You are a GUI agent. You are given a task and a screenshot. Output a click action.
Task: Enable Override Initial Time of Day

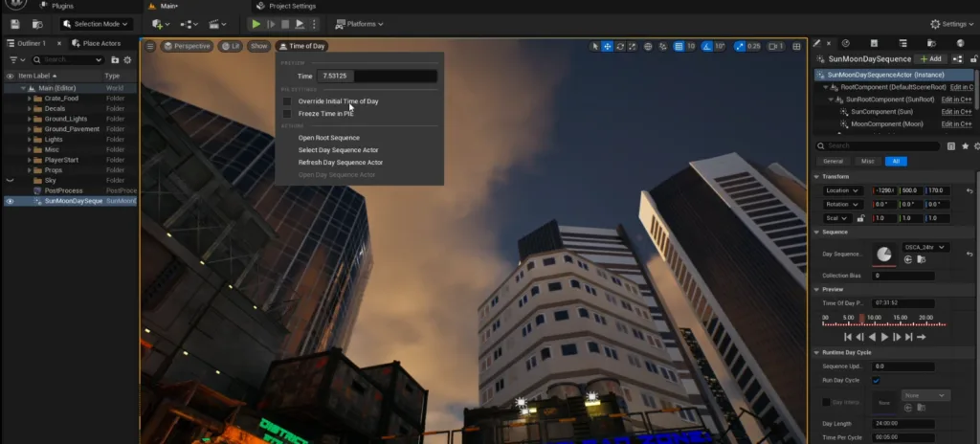(287, 101)
